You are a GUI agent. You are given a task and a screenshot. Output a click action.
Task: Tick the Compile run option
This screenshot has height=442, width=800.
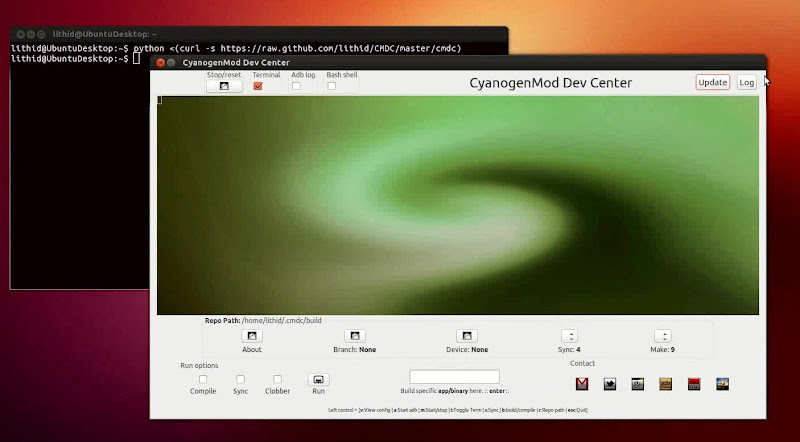point(203,379)
